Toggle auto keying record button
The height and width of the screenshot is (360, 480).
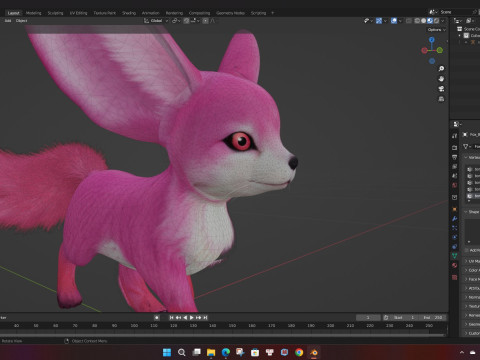(157, 318)
